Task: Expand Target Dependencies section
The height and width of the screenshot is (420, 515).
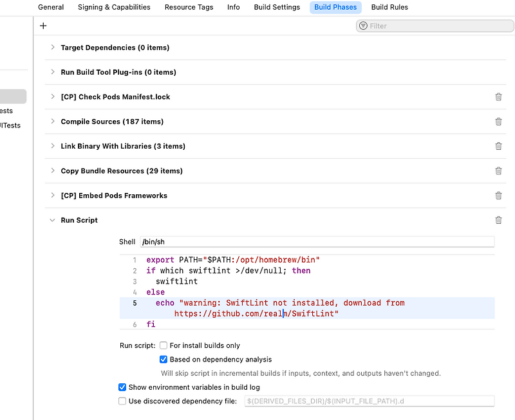Action: 53,48
